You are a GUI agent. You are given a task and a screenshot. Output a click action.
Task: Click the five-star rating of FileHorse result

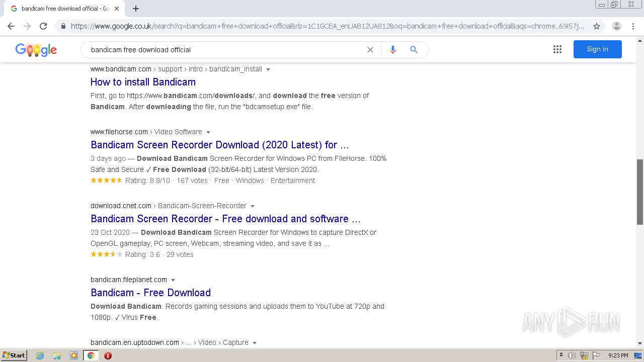pyautogui.click(x=106, y=180)
